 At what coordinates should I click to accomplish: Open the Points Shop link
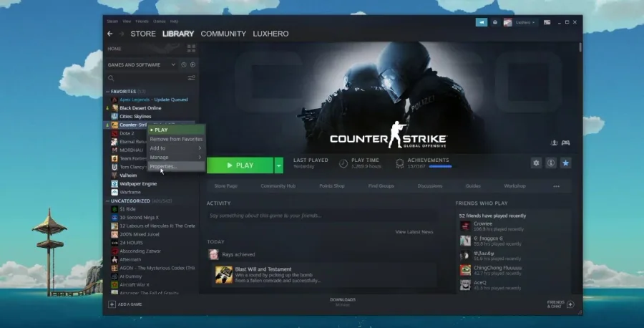pyautogui.click(x=332, y=186)
